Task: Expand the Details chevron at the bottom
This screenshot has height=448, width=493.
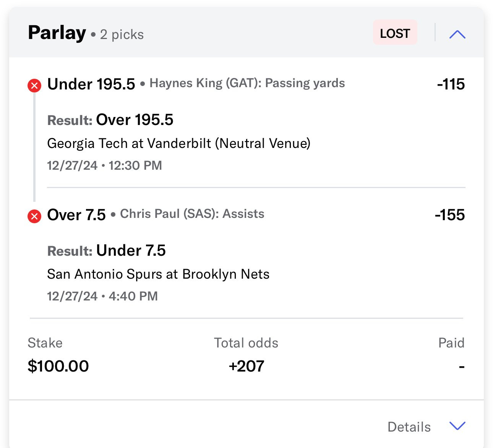Action: 457,426
